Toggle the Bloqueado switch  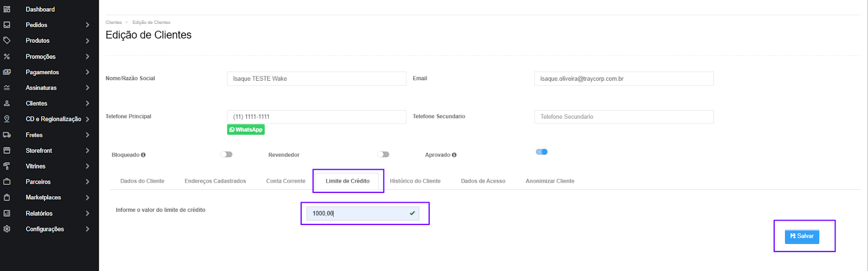click(x=226, y=154)
